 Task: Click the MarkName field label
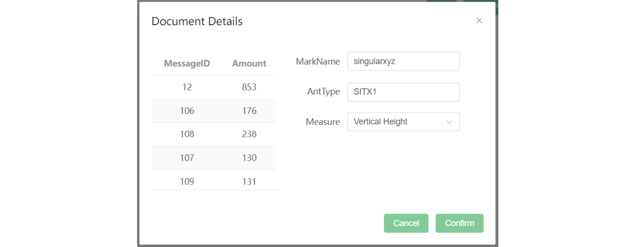point(318,61)
